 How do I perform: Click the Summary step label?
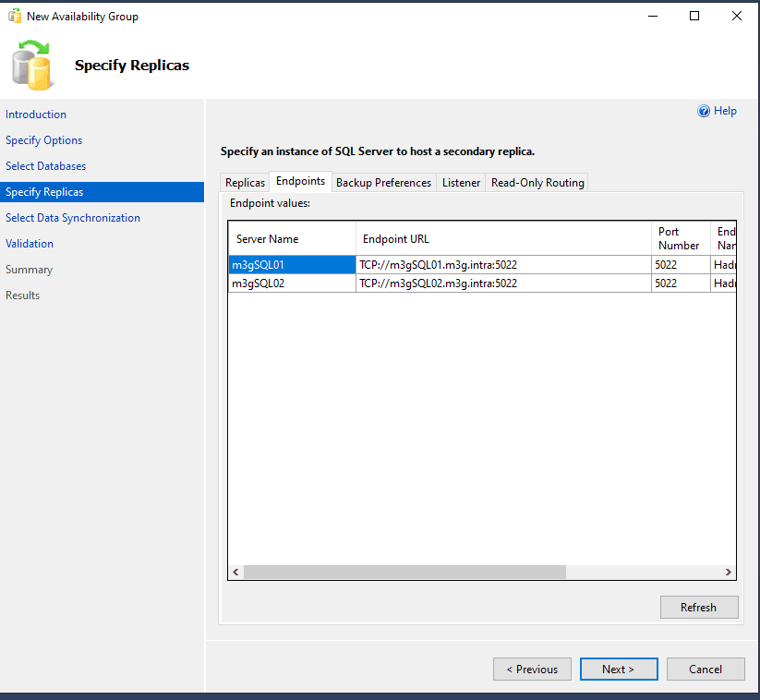29,270
